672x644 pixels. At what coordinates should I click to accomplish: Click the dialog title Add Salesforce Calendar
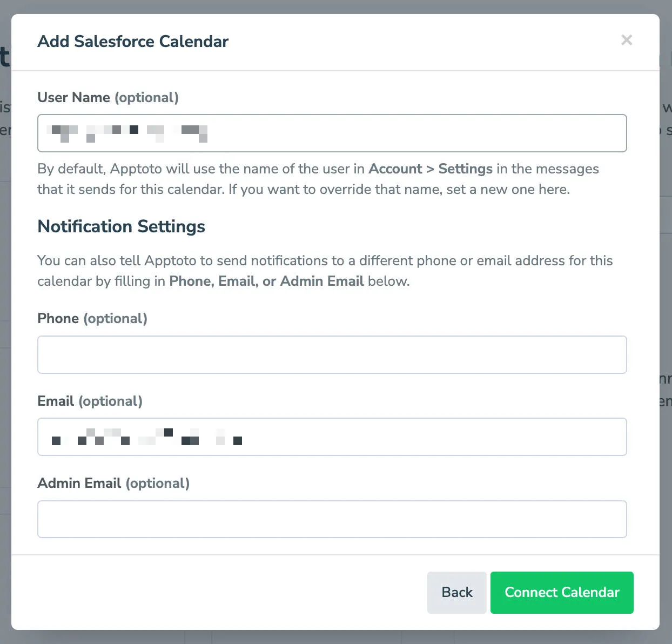click(x=133, y=41)
